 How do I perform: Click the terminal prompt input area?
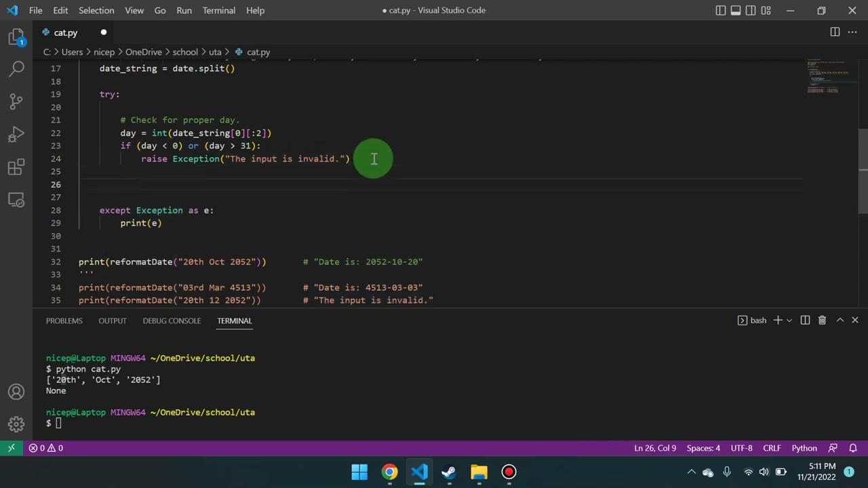point(59,423)
